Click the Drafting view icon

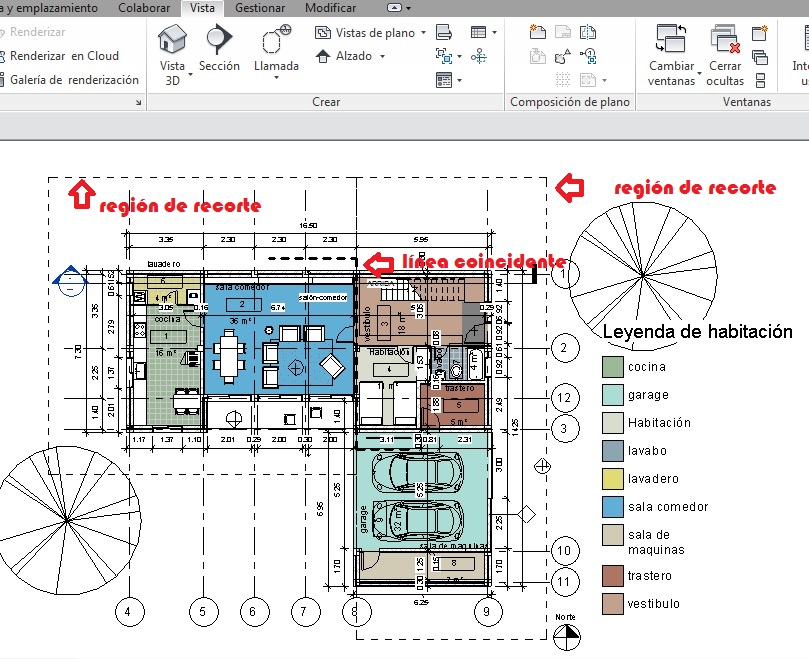445,33
